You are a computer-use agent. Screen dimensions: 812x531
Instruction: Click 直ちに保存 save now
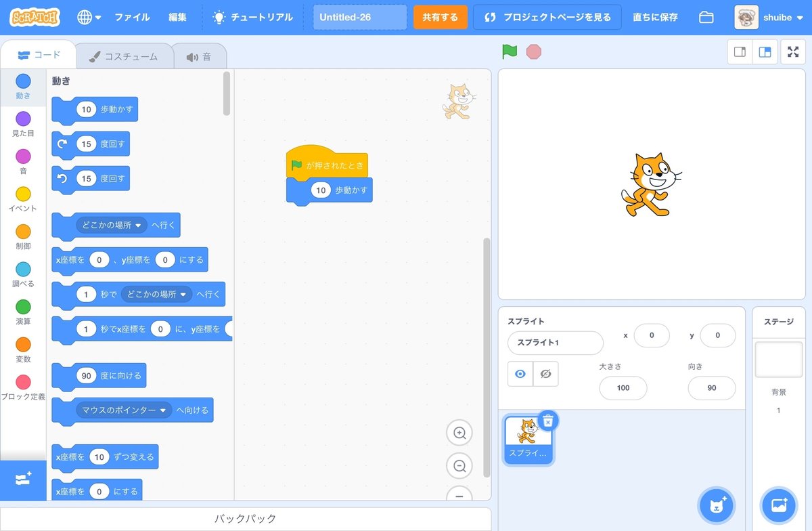pos(655,17)
